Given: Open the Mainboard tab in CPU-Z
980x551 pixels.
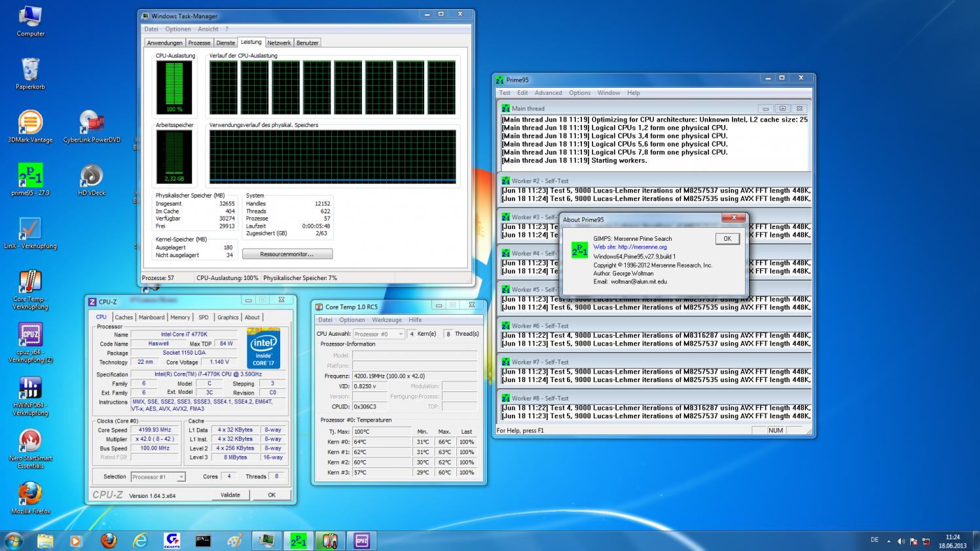Looking at the screenshot, I should 152,317.
